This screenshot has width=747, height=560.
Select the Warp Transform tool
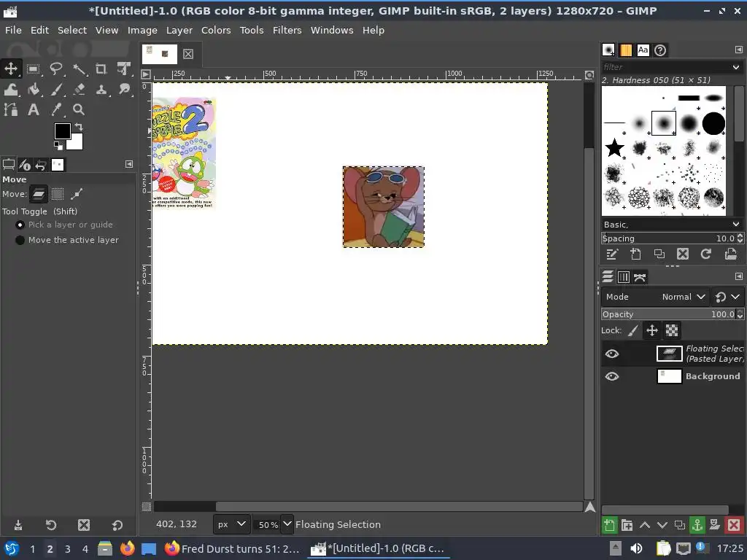click(10, 90)
